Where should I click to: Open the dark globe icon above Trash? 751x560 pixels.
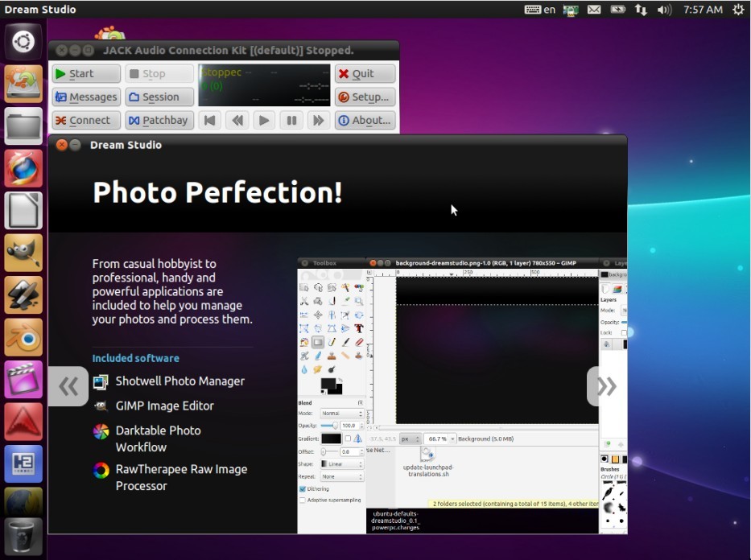pos(23,501)
